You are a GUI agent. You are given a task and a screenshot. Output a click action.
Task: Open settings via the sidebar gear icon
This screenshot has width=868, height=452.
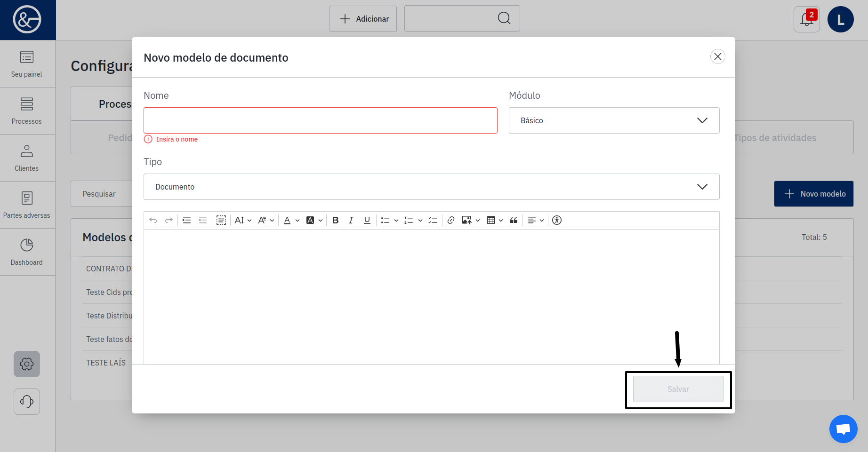tap(27, 364)
